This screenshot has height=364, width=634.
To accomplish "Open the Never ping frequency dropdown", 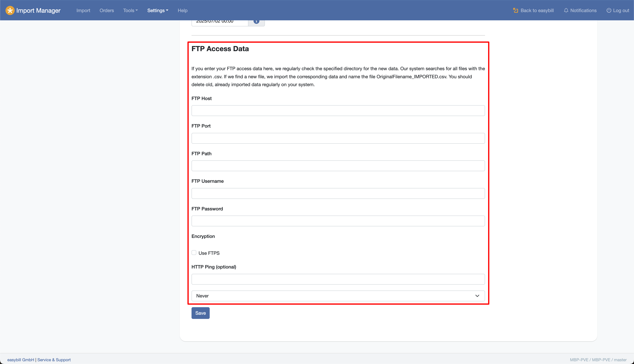I will (338, 296).
